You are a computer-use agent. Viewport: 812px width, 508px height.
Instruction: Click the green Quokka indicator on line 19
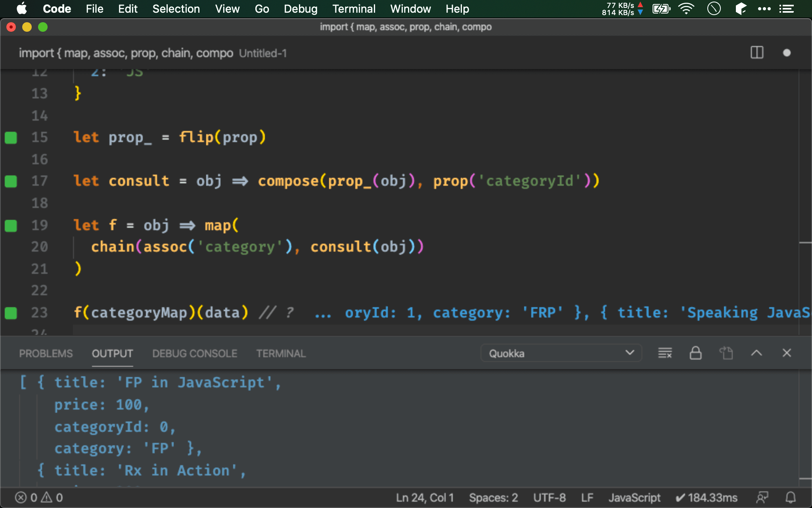pos(11,226)
